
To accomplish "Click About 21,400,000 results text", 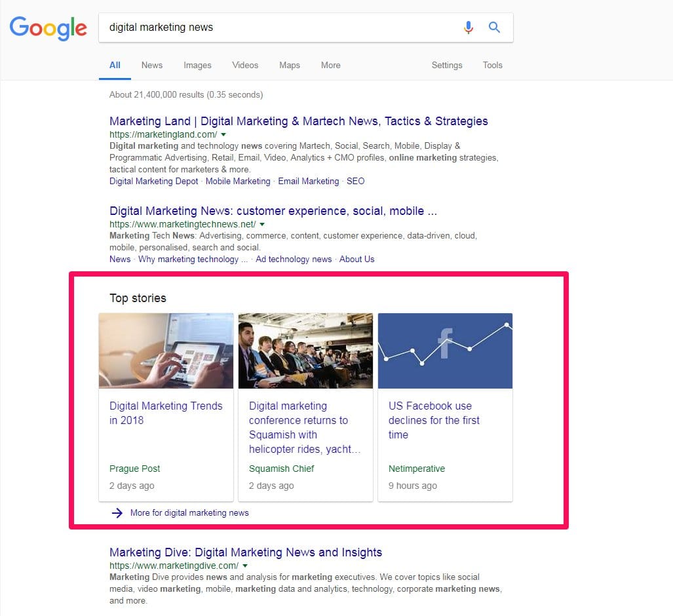I will tap(186, 94).
